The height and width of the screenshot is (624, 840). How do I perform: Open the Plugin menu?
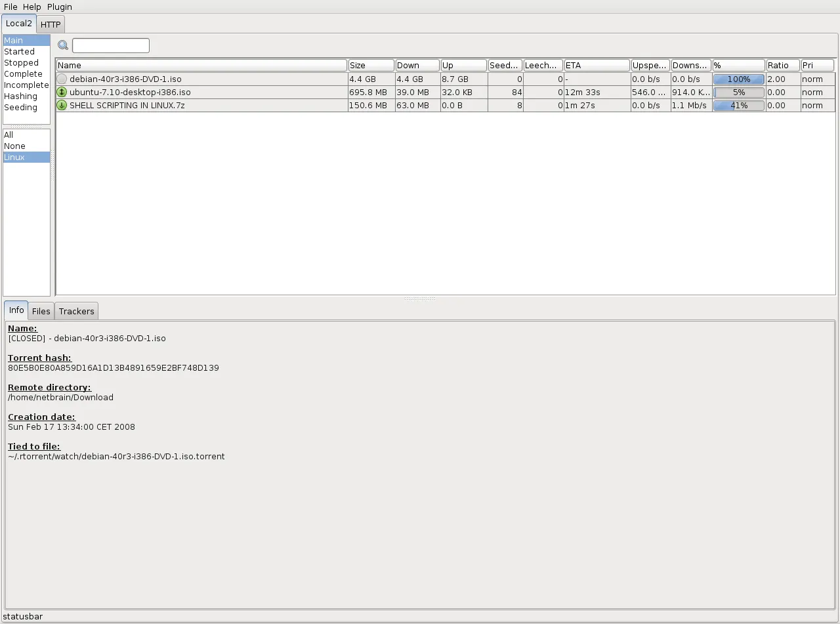point(59,7)
